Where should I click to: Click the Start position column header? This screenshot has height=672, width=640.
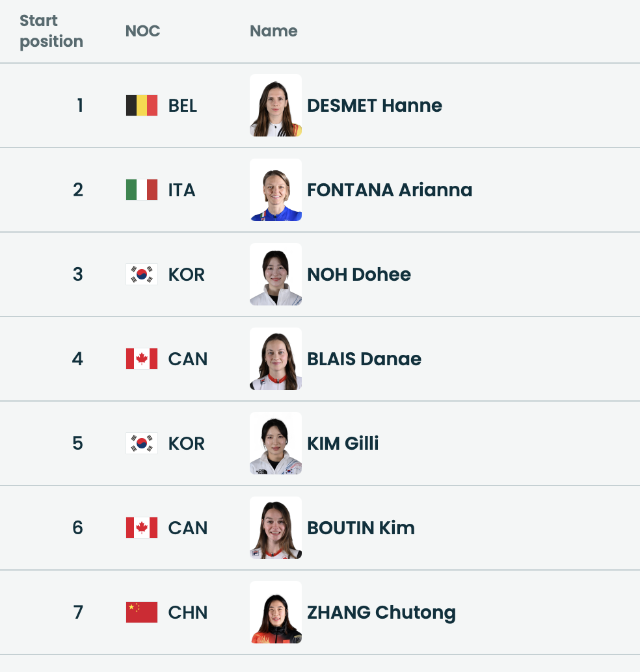(51, 31)
